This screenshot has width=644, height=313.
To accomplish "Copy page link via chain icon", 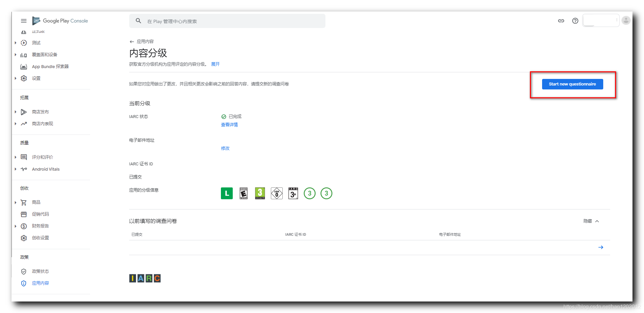I will point(561,21).
